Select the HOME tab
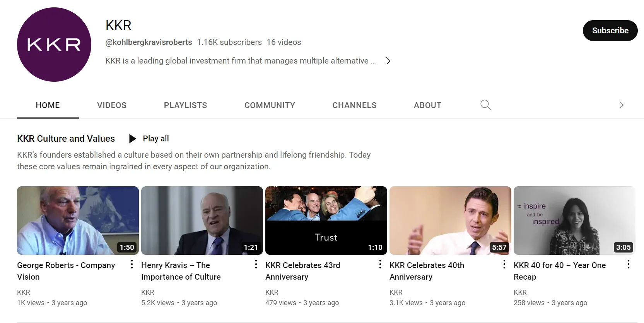Viewport: 644px width, 323px height. pos(48,105)
